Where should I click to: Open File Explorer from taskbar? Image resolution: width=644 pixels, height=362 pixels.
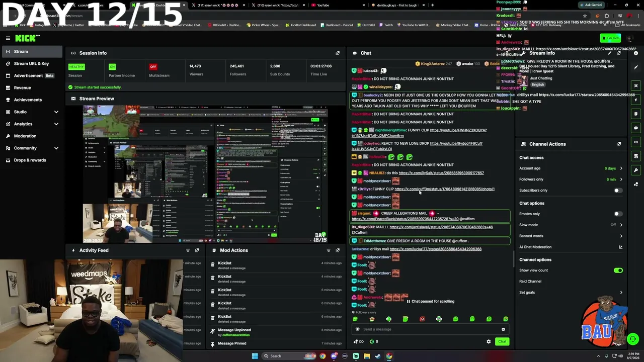[367, 356]
